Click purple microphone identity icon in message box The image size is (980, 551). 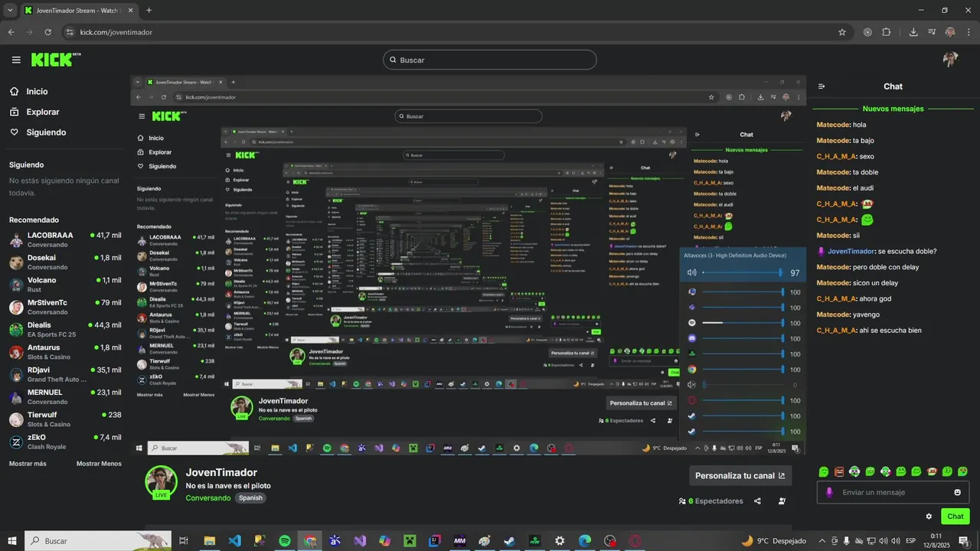click(x=829, y=492)
